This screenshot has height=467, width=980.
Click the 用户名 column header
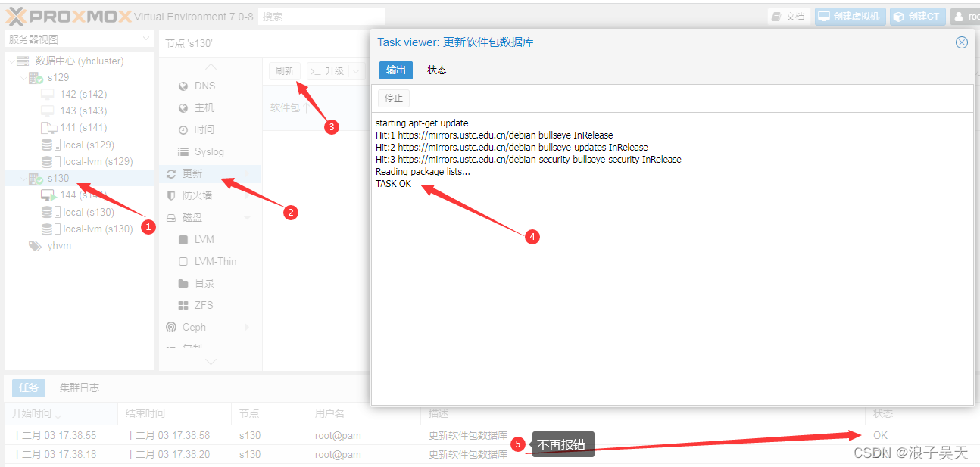point(364,413)
